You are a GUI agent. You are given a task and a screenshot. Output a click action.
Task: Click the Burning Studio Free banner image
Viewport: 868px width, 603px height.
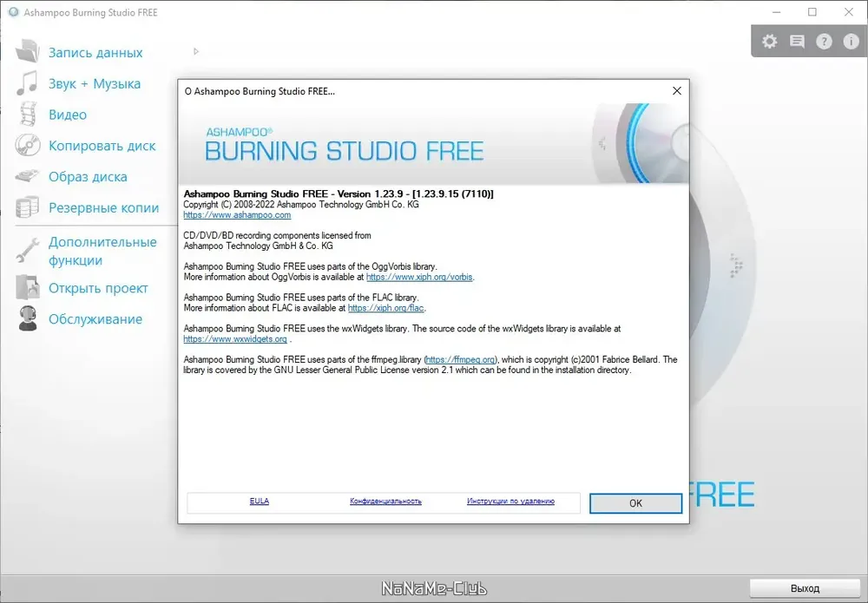[x=433, y=143]
